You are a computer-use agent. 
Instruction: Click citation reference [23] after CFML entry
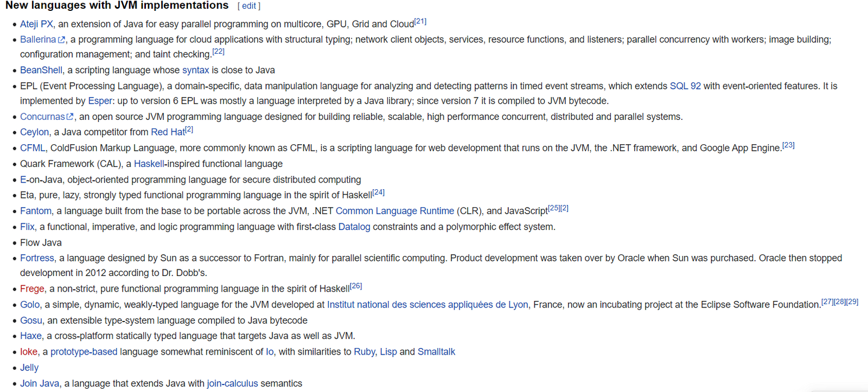tap(788, 145)
